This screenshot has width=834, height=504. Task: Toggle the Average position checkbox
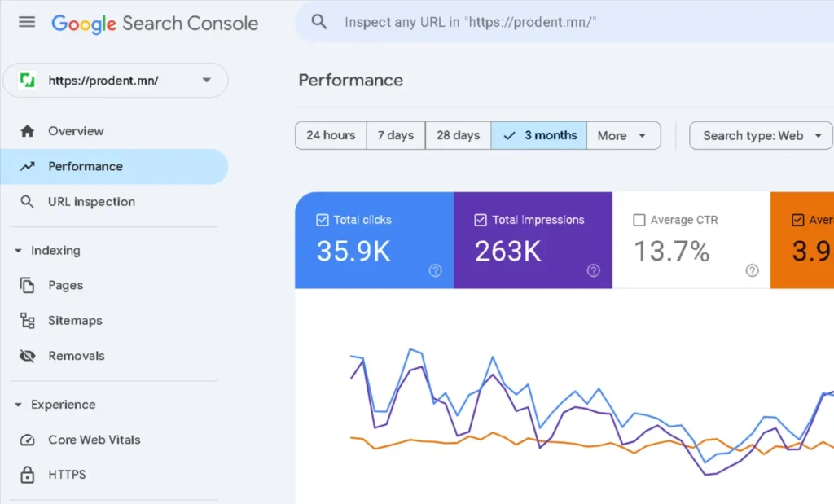click(x=798, y=220)
